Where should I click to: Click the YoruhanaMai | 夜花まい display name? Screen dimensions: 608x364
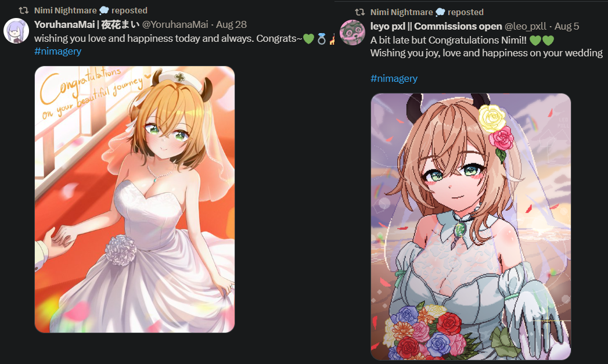pyautogui.click(x=87, y=24)
